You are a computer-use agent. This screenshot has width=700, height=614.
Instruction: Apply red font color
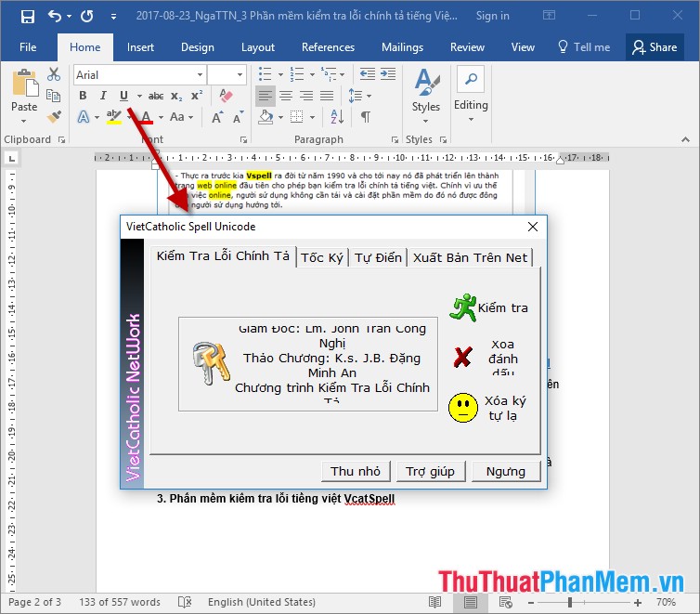tap(146, 117)
